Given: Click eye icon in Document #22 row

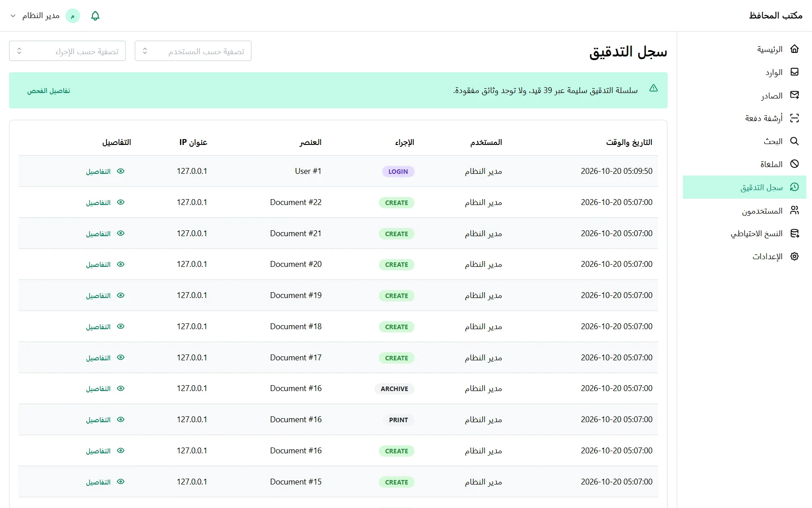Looking at the screenshot, I should click(120, 202).
